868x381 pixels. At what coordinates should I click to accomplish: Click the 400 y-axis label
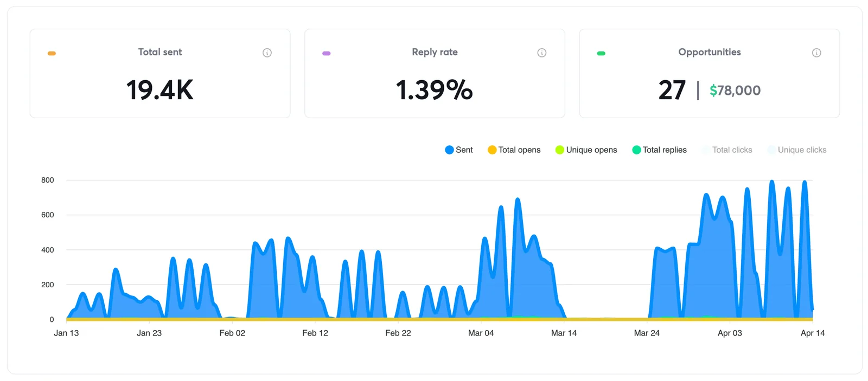[48, 250]
